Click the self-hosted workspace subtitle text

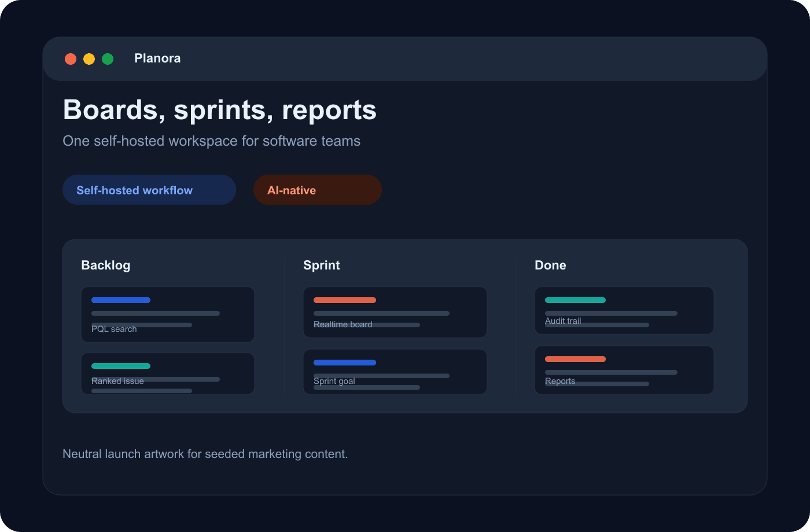click(x=212, y=141)
